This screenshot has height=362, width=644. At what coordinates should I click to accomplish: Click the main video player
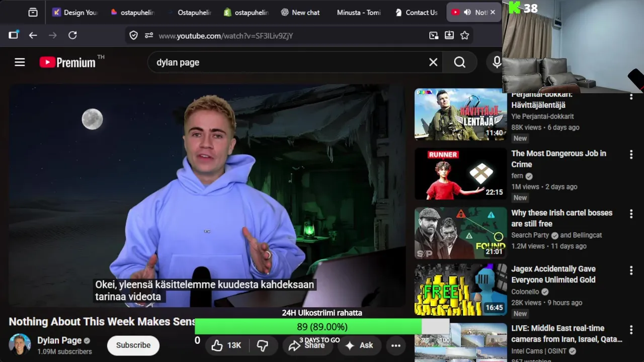[x=206, y=196]
